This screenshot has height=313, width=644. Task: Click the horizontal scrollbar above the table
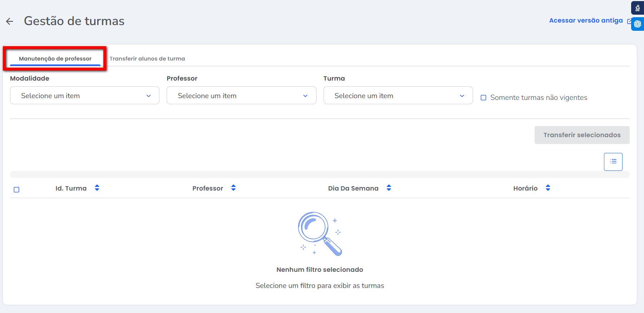click(x=320, y=174)
